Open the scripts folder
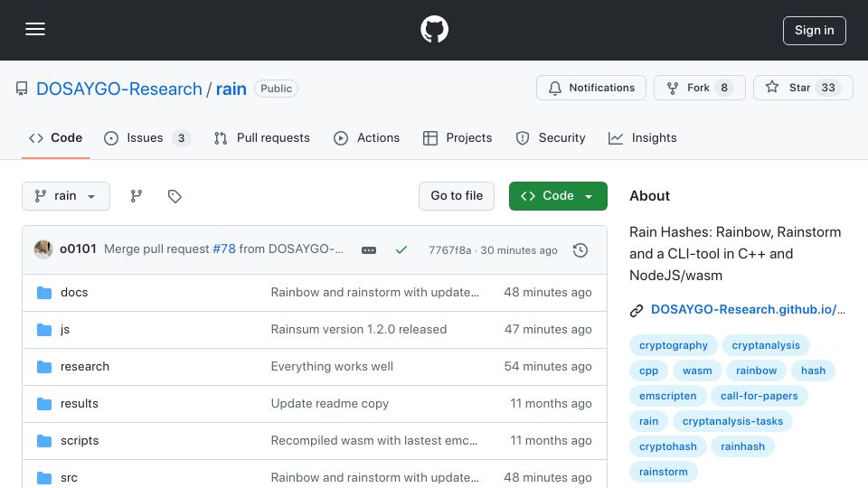 pos(80,440)
